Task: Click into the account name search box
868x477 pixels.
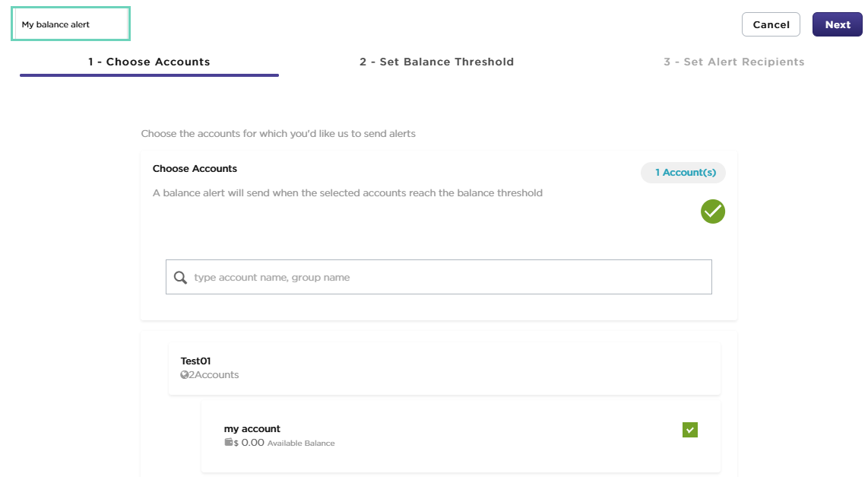Action: tap(448, 278)
